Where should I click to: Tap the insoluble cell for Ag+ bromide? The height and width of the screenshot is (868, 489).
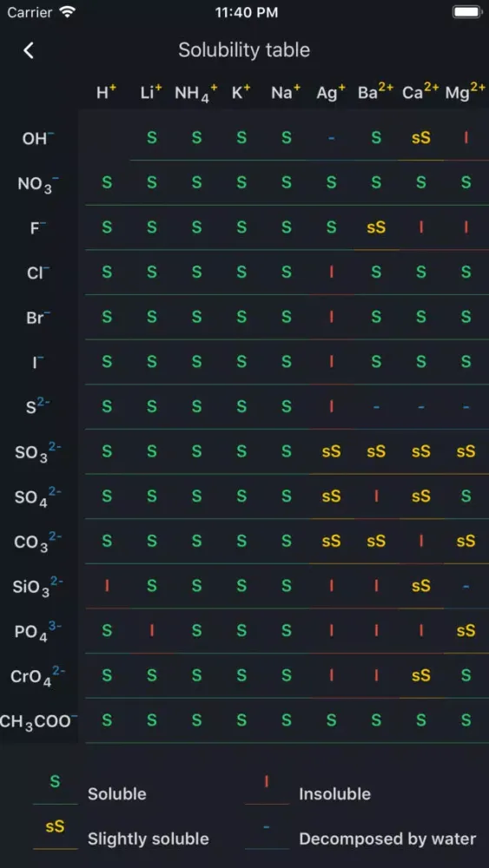[331, 317]
